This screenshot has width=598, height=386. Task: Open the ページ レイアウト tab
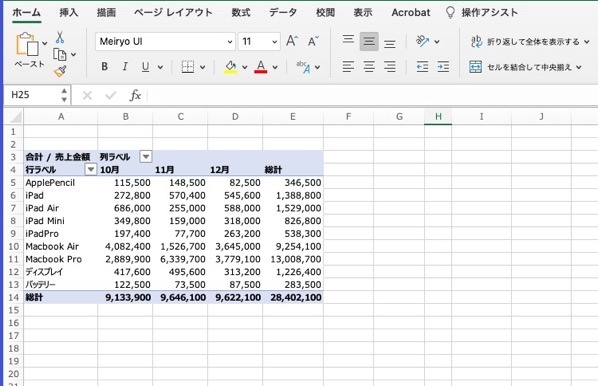[173, 13]
